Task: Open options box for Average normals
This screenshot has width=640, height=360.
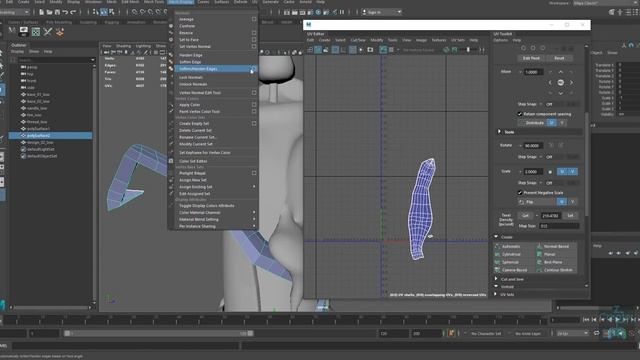Action: coord(254,19)
